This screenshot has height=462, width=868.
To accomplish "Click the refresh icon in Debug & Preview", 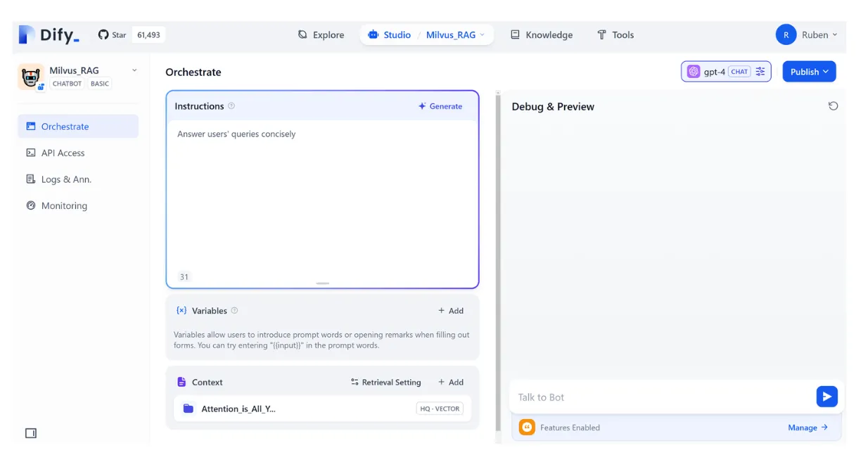I will point(833,106).
